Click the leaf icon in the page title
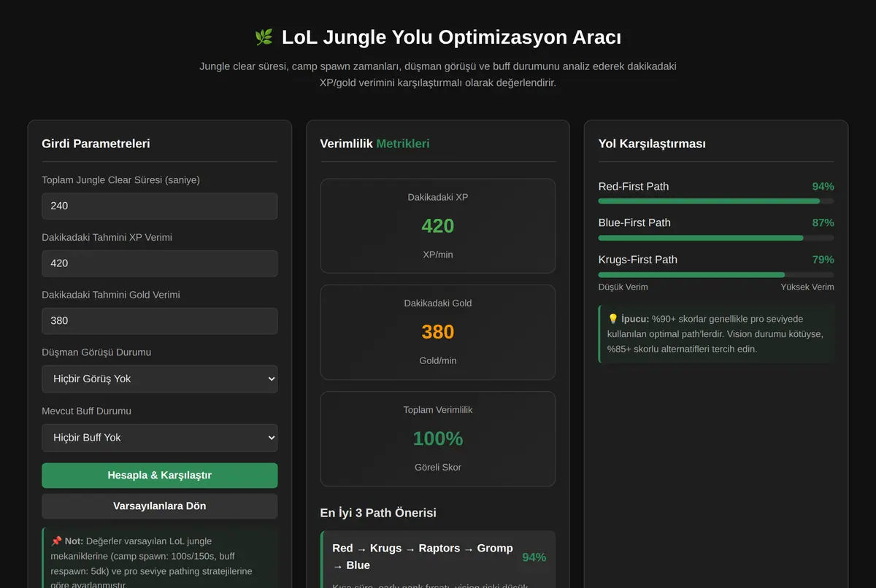Image resolution: width=876 pixels, height=588 pixels. coord(264,37)
